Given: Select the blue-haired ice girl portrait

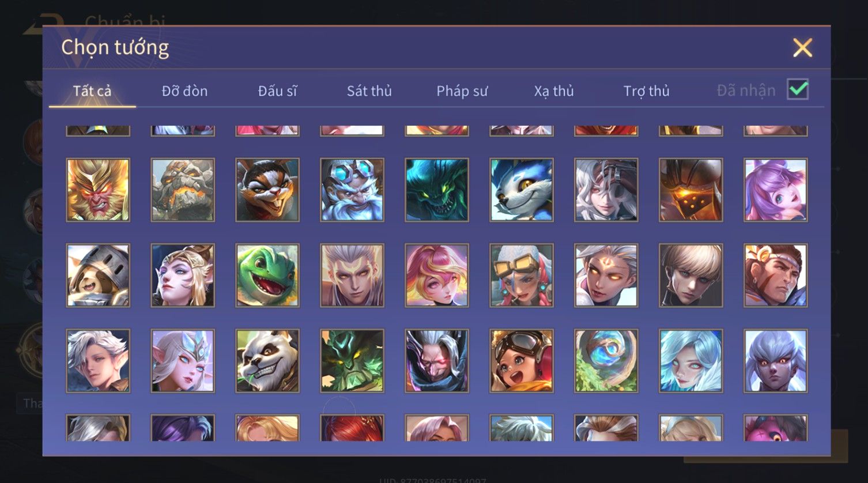Looking at the screenshot, I should point(691,361).
